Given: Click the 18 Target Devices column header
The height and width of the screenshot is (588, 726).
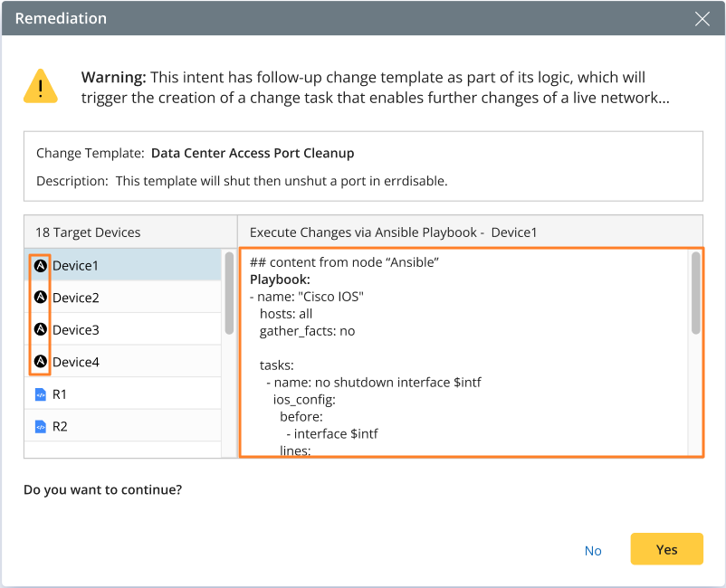Looking at the screenshot, I should coord(88,232).
